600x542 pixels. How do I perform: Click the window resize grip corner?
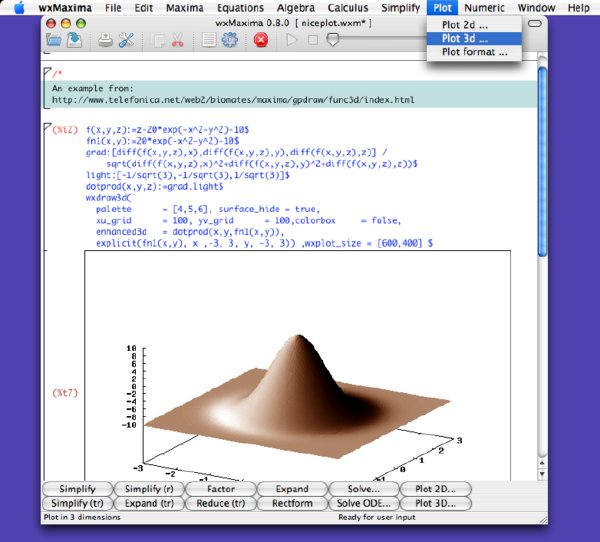(543, 520)
